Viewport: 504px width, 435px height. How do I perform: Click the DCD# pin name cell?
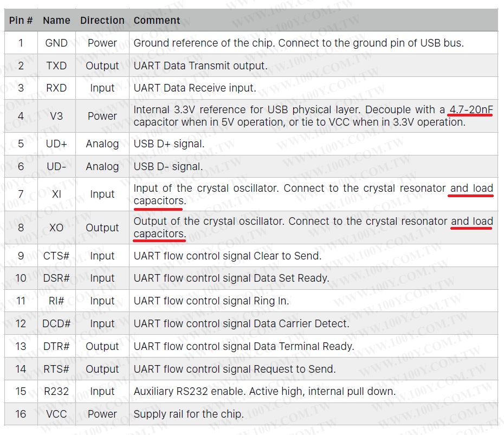(x=56, y=323)
